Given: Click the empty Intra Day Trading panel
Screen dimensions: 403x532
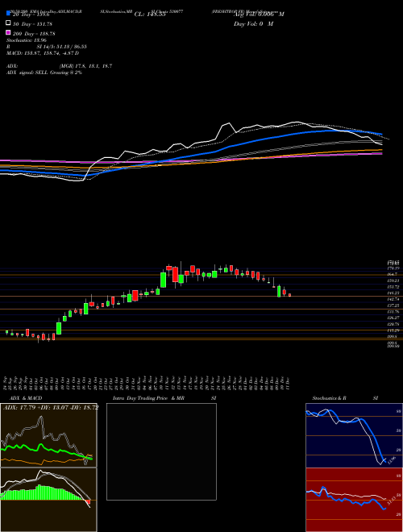Looking at the screenshot, I should pyautogui.click(x=161, y=451).
